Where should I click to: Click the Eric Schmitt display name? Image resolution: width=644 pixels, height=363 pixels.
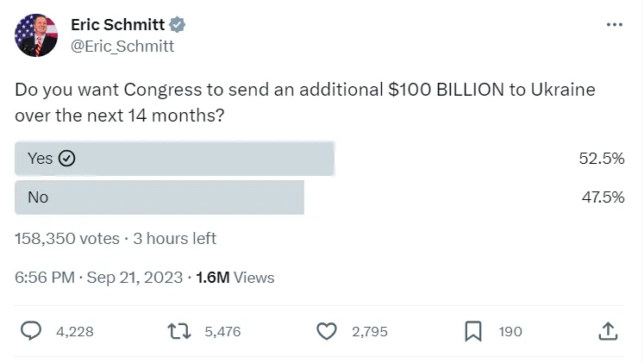(x=118, y=25)
